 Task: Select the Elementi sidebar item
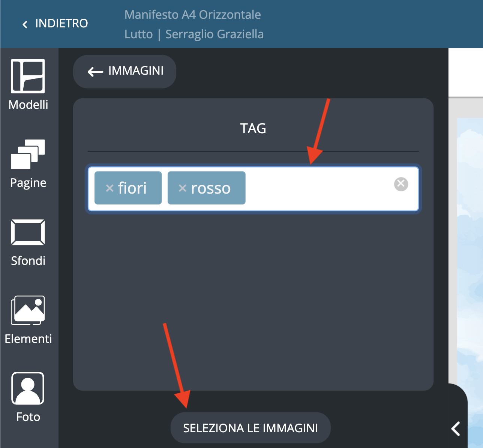28,320
